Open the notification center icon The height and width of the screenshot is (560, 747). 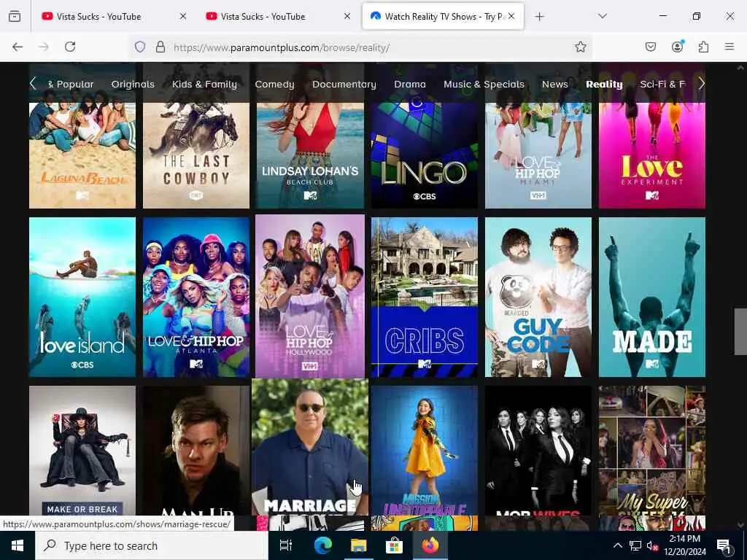(x=724, y=545)
